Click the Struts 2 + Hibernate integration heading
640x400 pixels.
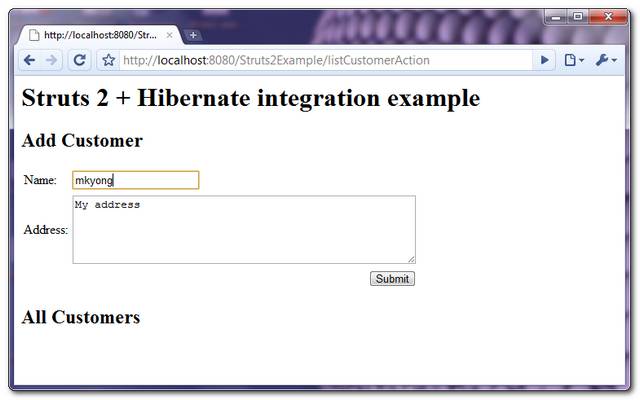click(251, 99)
